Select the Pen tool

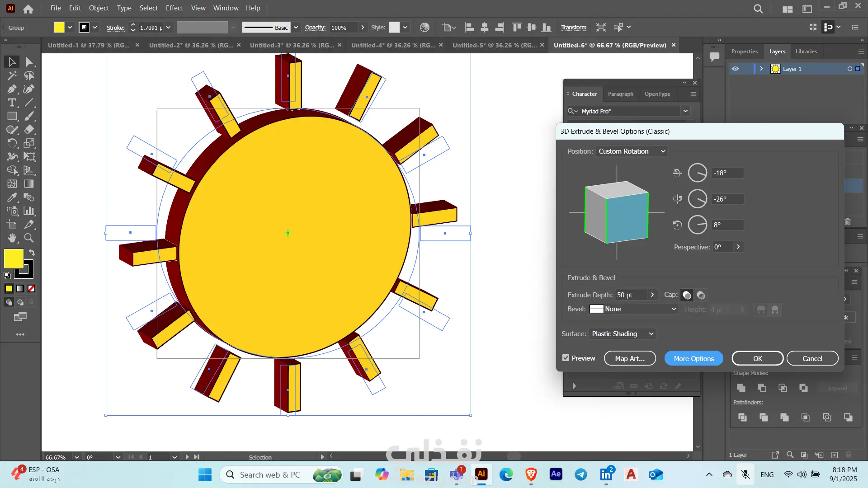12,89
